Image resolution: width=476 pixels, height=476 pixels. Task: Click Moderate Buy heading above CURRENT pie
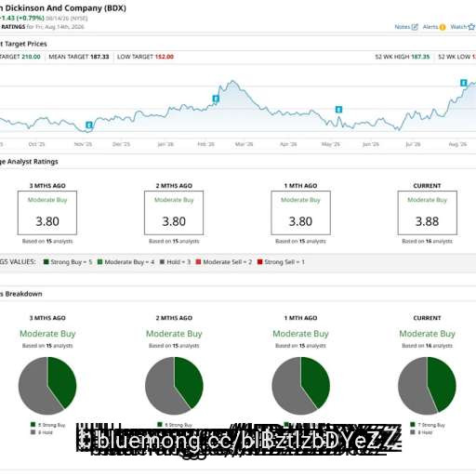[428, 334]
